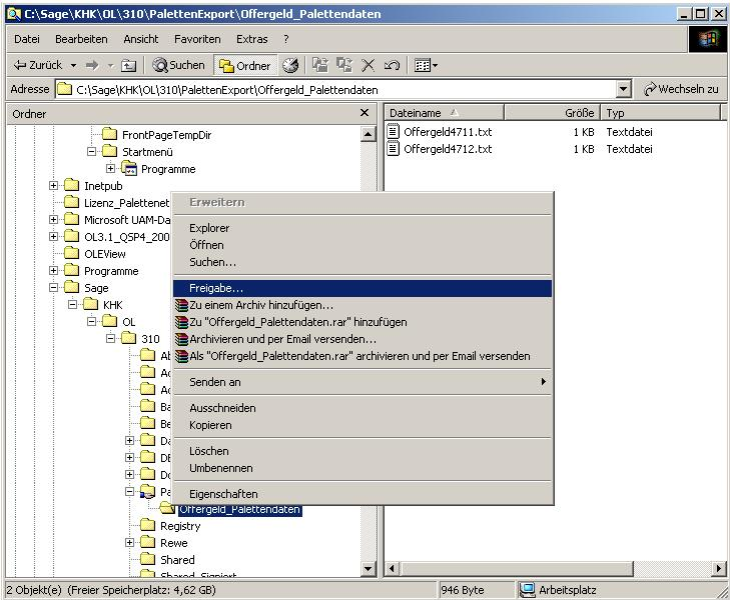Select the Offergeld4711.txt file icon

pyautogui.click(x=393, y=132)
